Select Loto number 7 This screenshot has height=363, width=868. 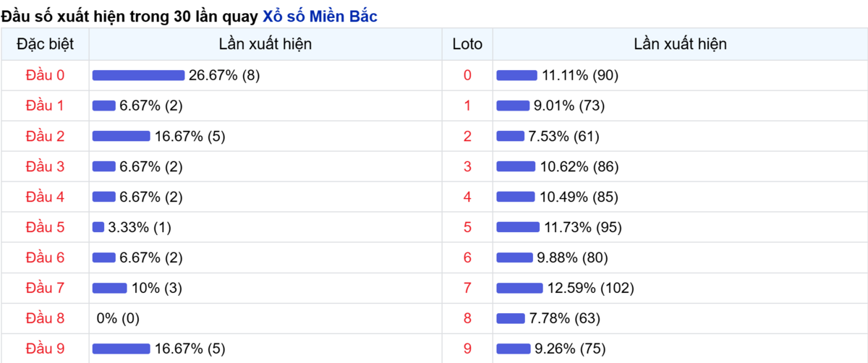coord(467,288)
